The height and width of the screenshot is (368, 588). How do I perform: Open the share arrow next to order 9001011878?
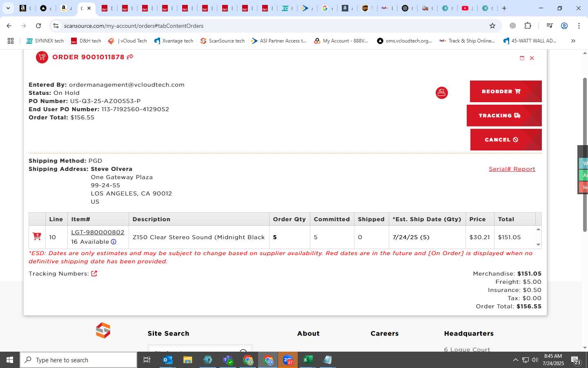coord(130,57)
